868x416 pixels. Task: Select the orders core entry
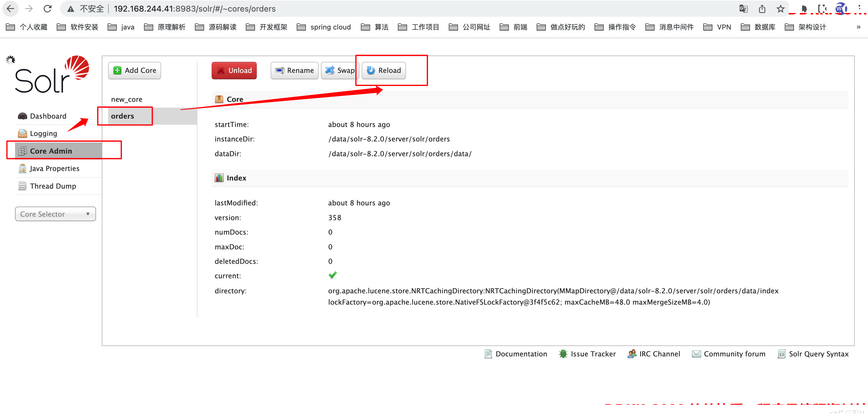152,116
